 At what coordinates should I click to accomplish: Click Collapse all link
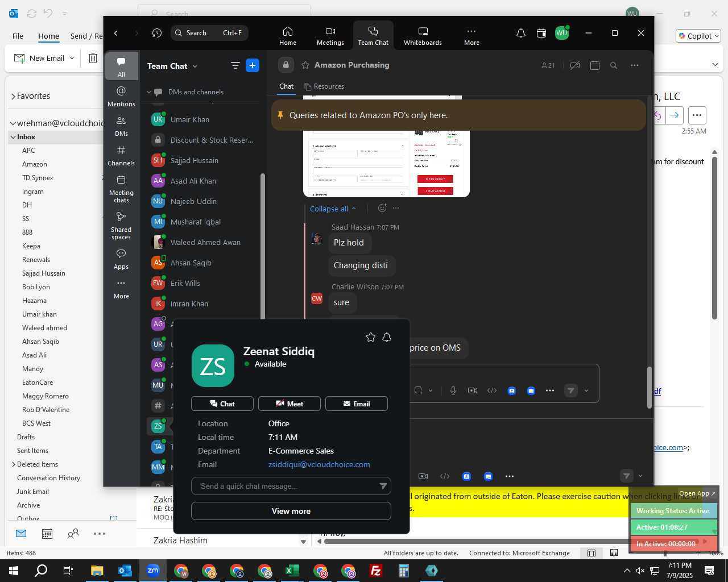(333, 209)
